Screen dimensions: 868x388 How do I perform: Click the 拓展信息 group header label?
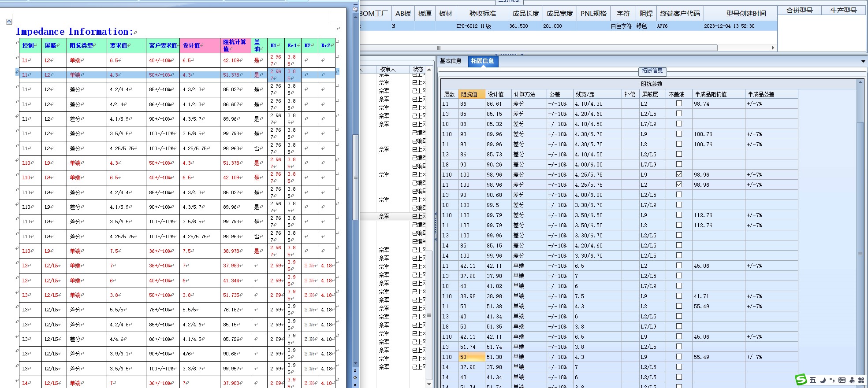click(652, 70)
